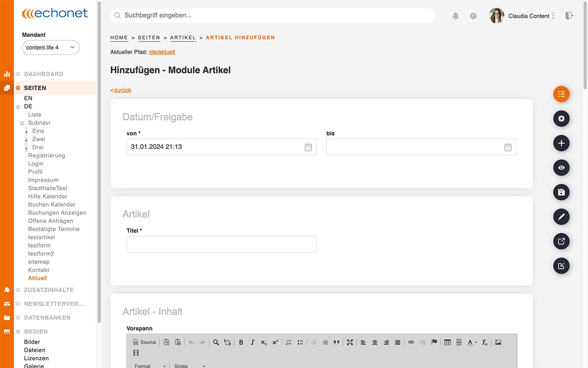Open the help question mark icon
This screenshot has width=588, height=368.
click(x=473, y=16)
